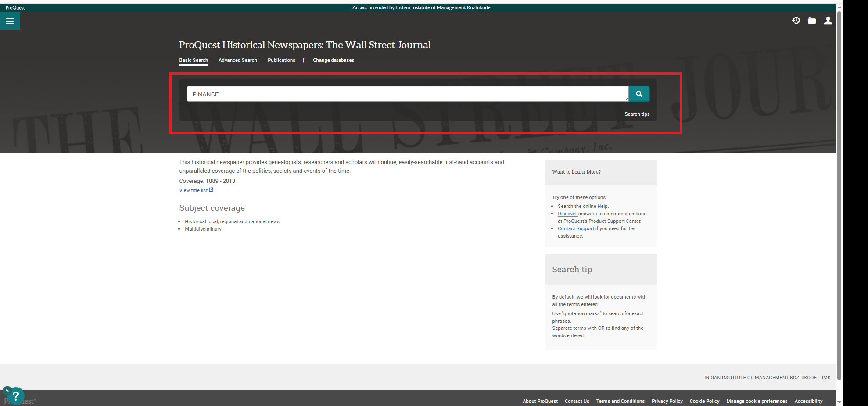
Task: Click the ProQuest logo in top bar
Action: pyautogui.click(x=15, y=8)
